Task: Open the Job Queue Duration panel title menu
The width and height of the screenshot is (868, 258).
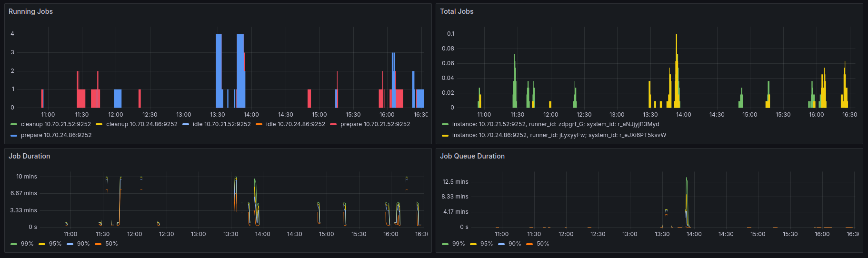Action: click(472, 156)
